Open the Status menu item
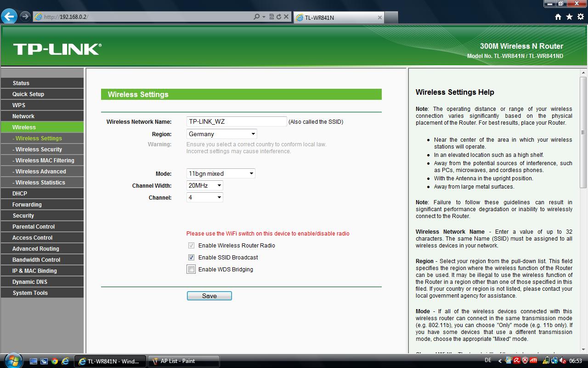 [x=42, y=83]
